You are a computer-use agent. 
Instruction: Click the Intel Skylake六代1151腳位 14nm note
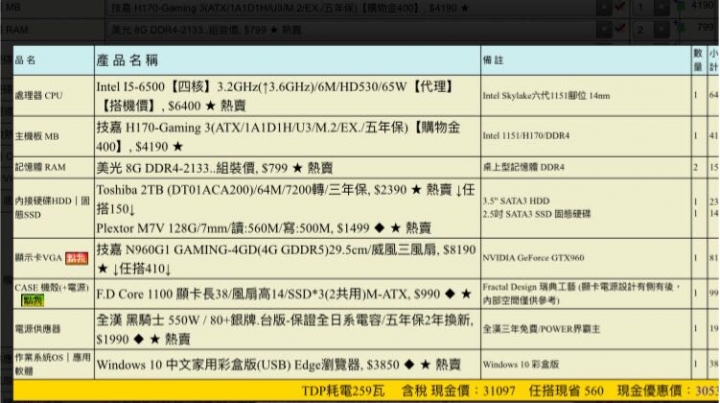tap(546, 96)
